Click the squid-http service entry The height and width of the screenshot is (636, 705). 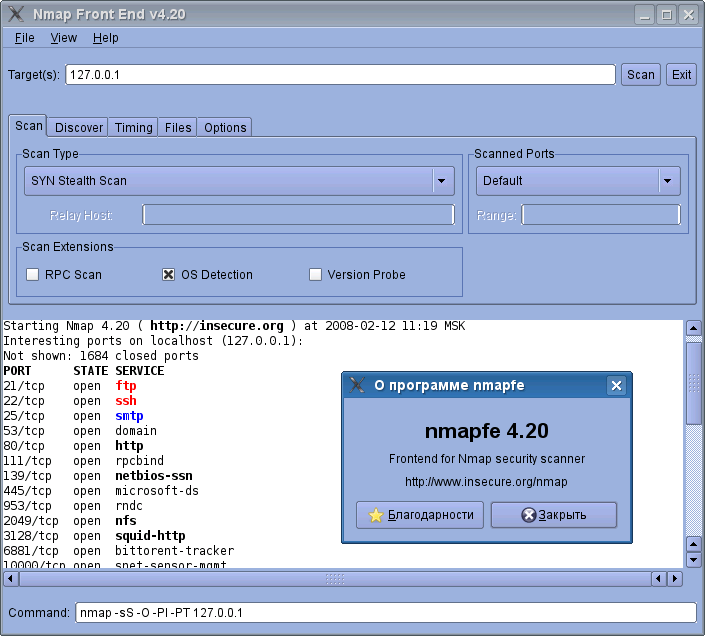point(150,535)
